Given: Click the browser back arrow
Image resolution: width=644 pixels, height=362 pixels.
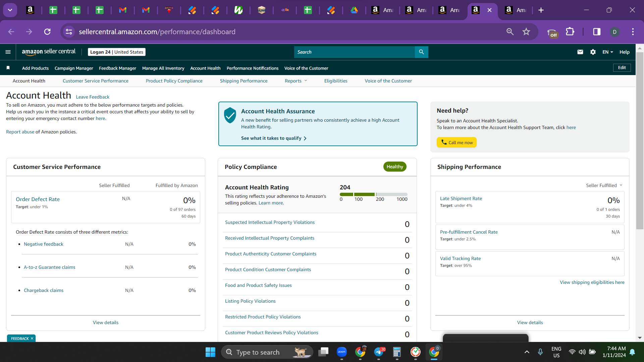Looking at the screenshot, I should point(11,32).
